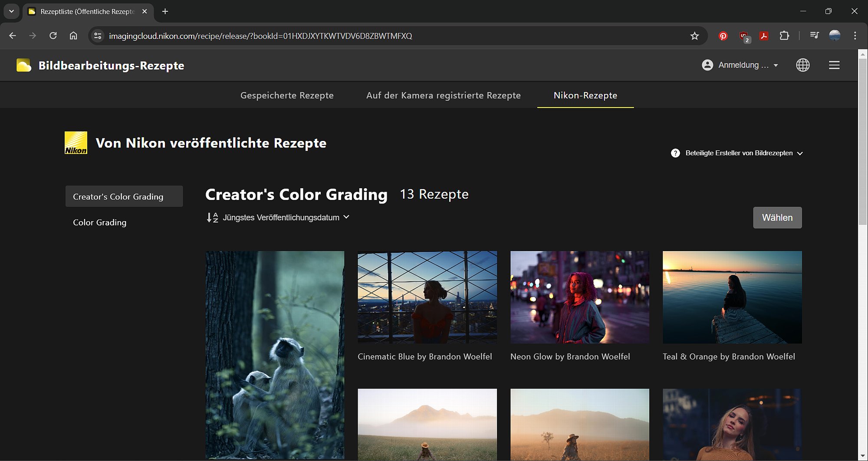Open Cinematic Blue by Brandon Woelfel thumbnail
Viewport: 868px width, 461px height.
coord(427,297)
